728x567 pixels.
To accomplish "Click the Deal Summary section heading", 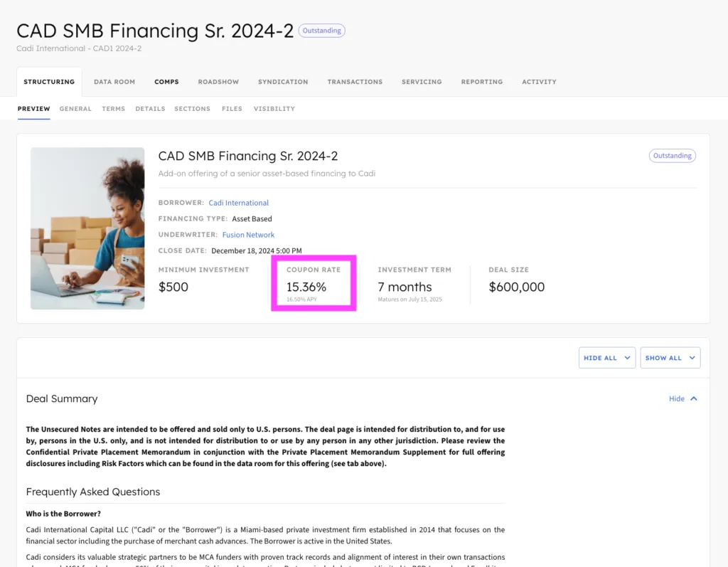I will (62, 399).
